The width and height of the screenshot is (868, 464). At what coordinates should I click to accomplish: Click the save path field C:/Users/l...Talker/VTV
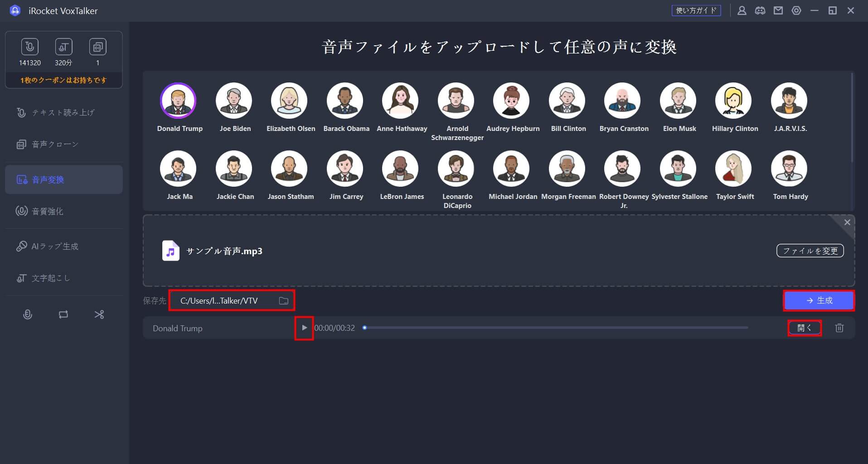pyautogui.click(x=232, y=300)
